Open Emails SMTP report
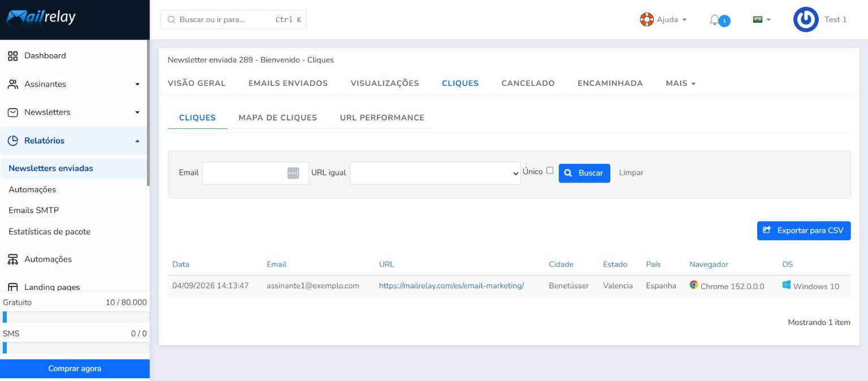 [34, 210]
